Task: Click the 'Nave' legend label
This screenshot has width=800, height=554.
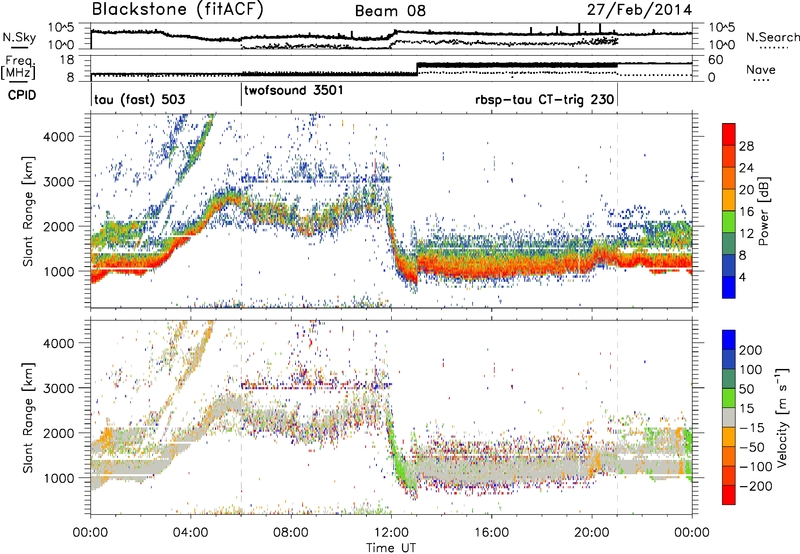Action: pos(761,69)
